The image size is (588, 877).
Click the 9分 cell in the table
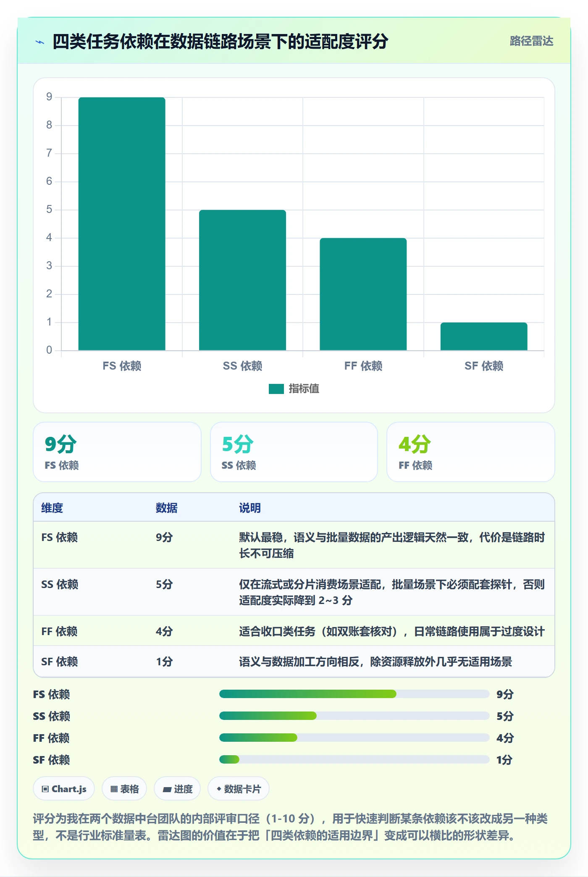click(164, 537)
